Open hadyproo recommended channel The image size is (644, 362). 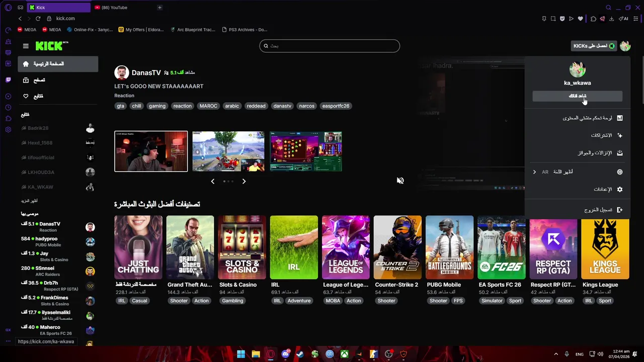58,242
